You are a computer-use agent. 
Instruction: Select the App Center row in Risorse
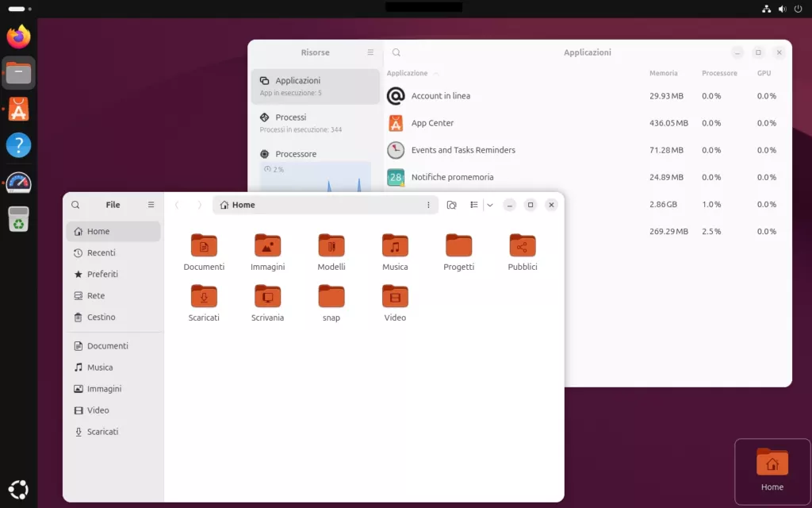pos(588,123)
